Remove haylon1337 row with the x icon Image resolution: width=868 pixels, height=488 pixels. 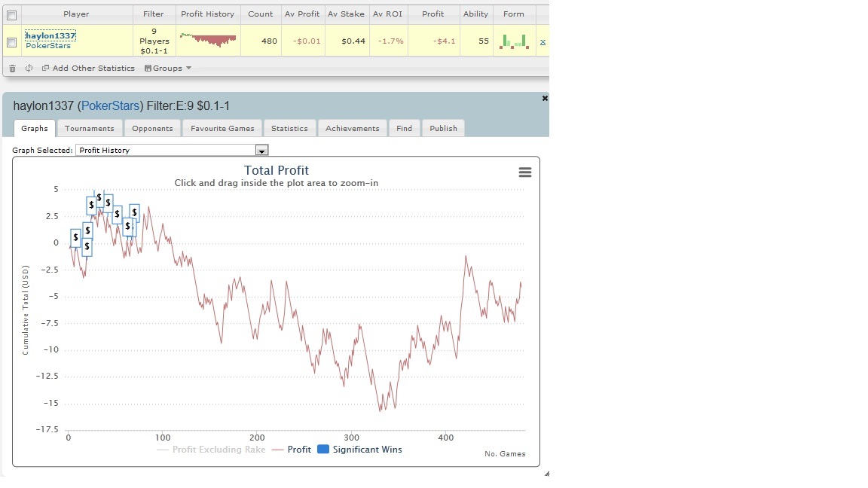coord(542,42)
